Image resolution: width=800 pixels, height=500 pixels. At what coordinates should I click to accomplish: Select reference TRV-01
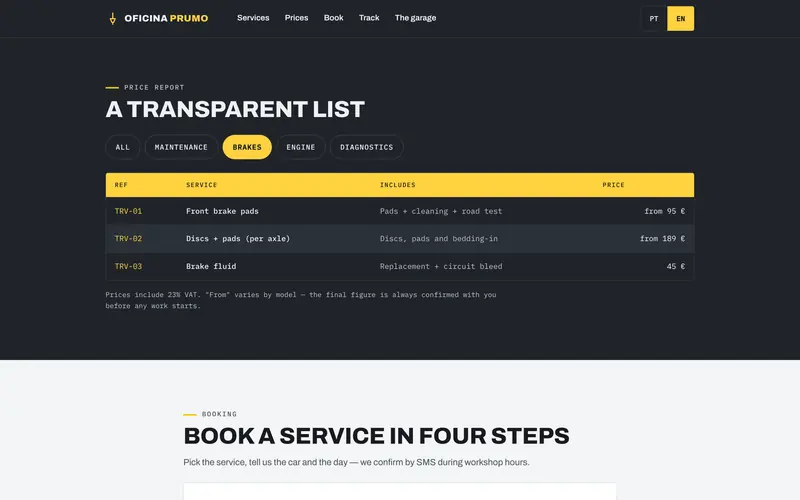(128, 211)
